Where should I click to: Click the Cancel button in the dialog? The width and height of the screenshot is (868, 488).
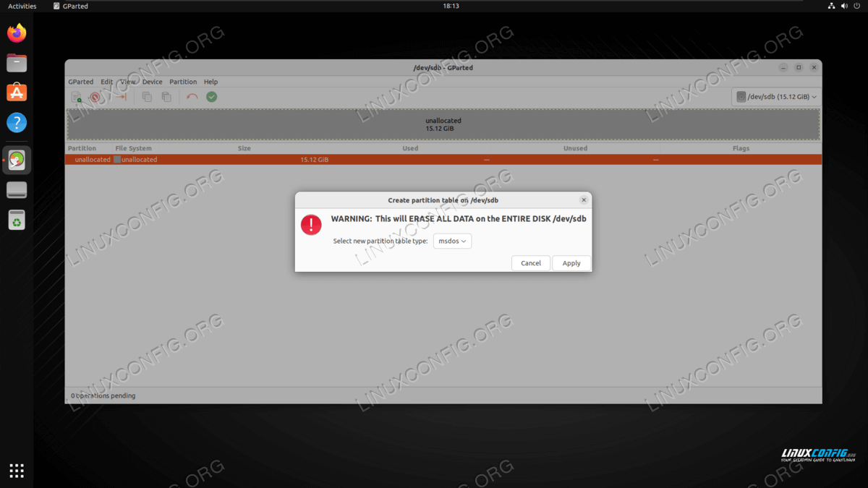(x=531, y=263)
